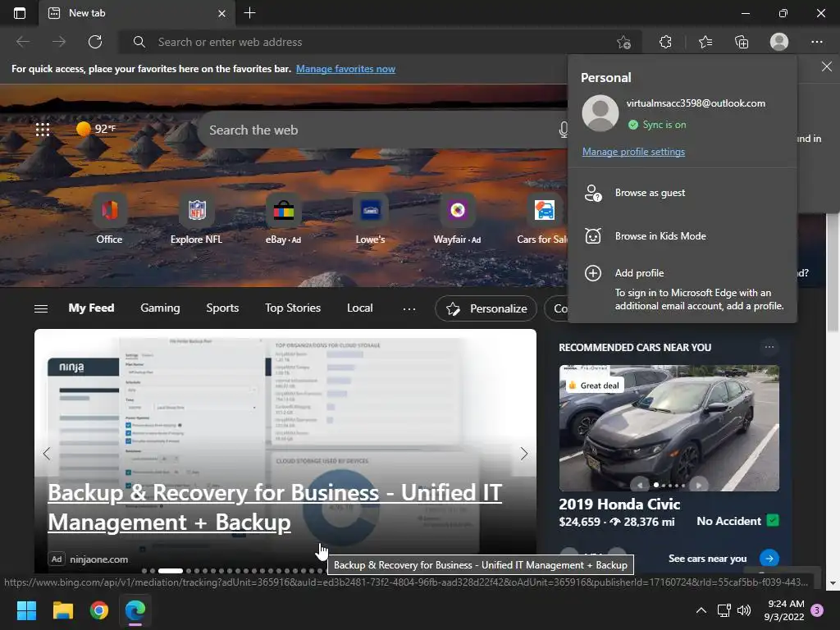This screenshot has height=630, width=840.
Task: Show previous story with left arrow
Action: 47,453
